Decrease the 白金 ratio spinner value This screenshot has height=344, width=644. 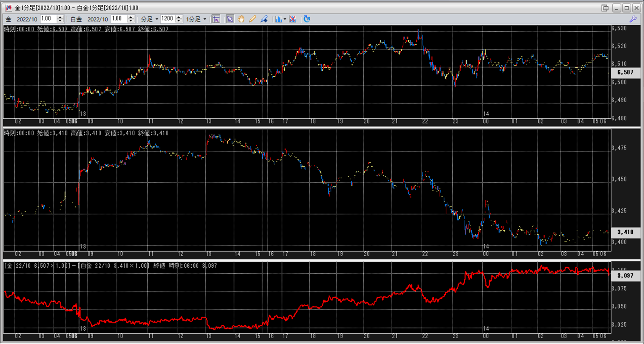click(x=131, y=21)
